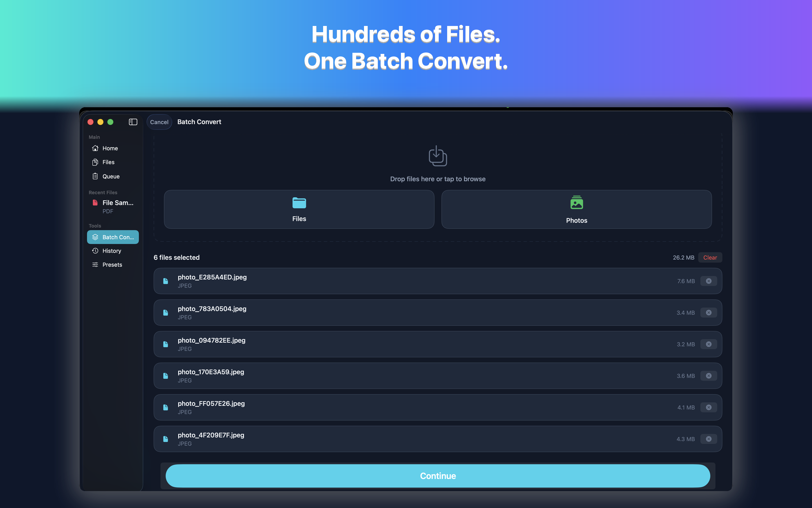Image resolution: width=812 pixels, height=508 pixels.
Task: Open Presets in the Tools section
Action: click(113, 265)
